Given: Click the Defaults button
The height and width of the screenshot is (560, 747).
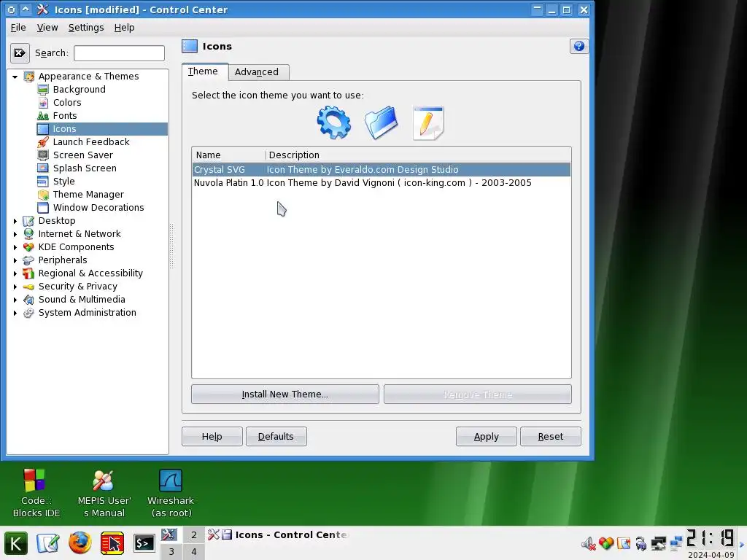Looking at the screenshot, I should point(276,437).
